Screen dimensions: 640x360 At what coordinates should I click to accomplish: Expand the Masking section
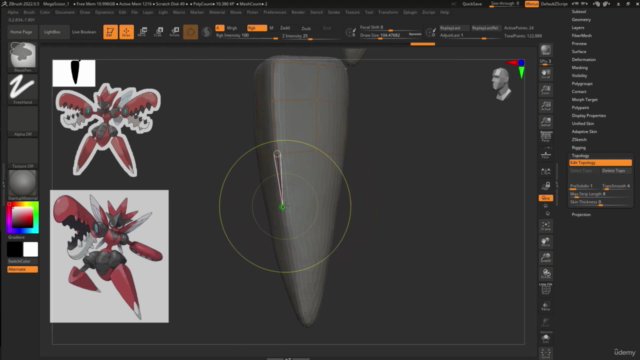580,68
